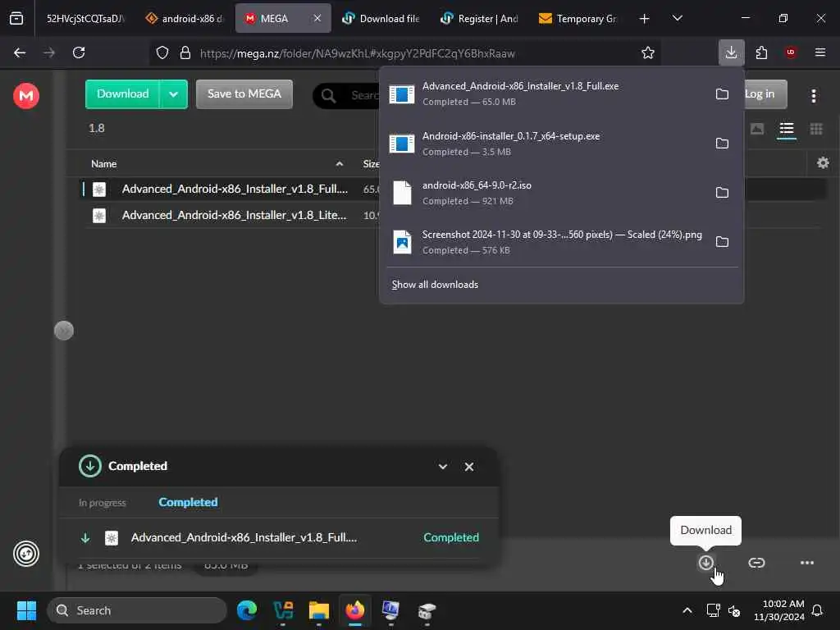840x630 pixels.
Task: Click the bottom bar Download circle icon
Action: (x=705, y=563)
